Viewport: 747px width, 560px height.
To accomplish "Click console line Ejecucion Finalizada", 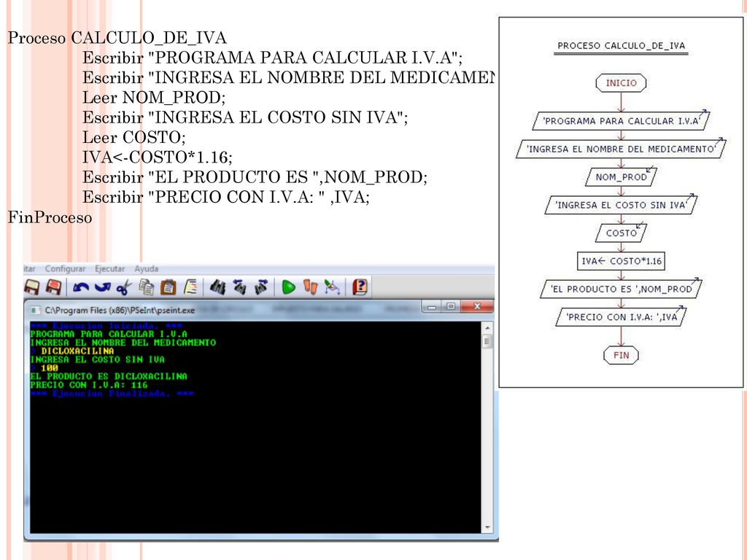I will click(x=112, y=394).
